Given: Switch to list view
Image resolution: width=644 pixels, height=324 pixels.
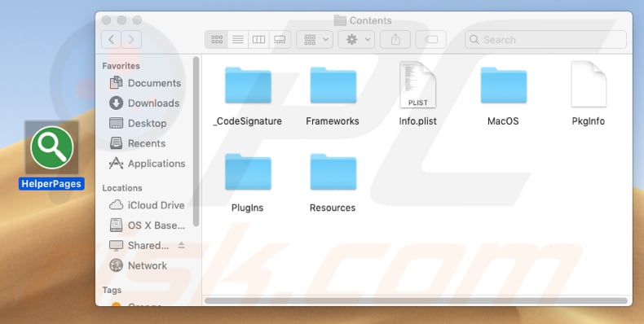Looking at the screenshot, I should click(x=238, y=40).
